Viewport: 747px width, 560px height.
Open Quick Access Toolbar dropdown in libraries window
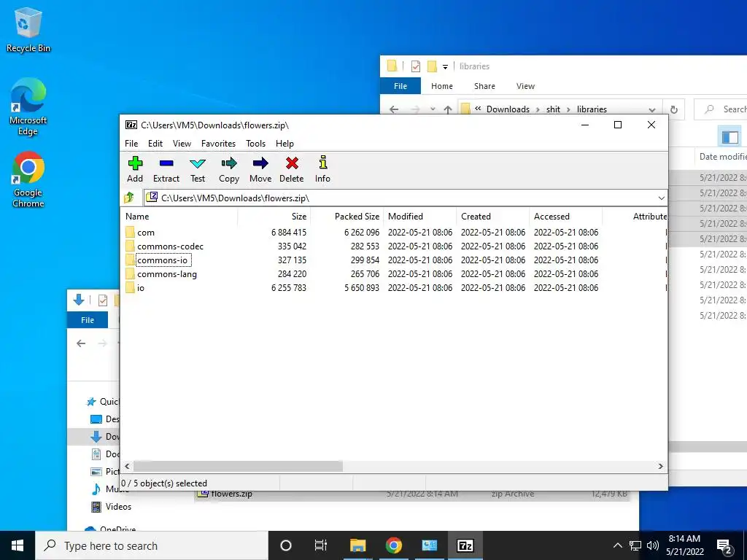[x=446, y=67]
